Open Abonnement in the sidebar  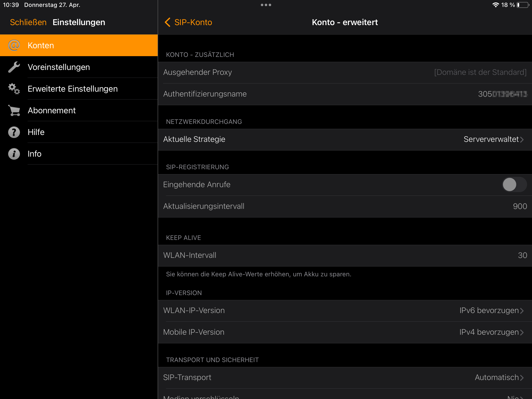coord(79,110)
